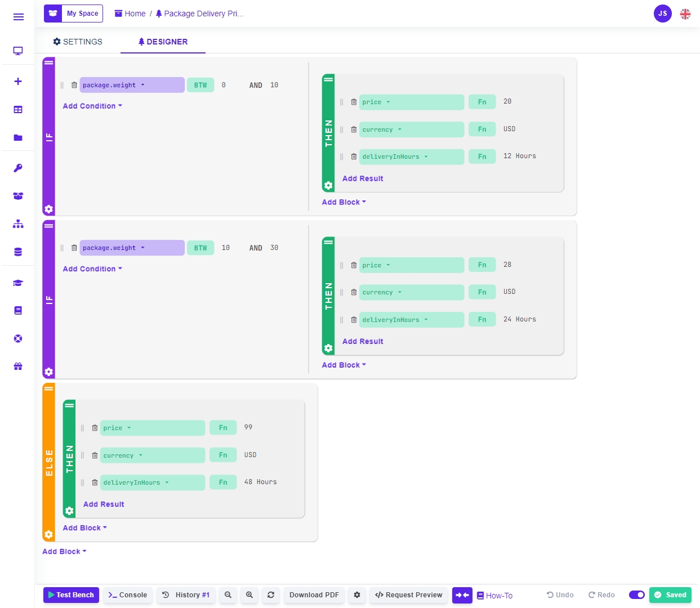Image resolution: width=700 pixels, height=608 pixels.
Task: Select the DESIGNER tab
Action: pos(163,42)
